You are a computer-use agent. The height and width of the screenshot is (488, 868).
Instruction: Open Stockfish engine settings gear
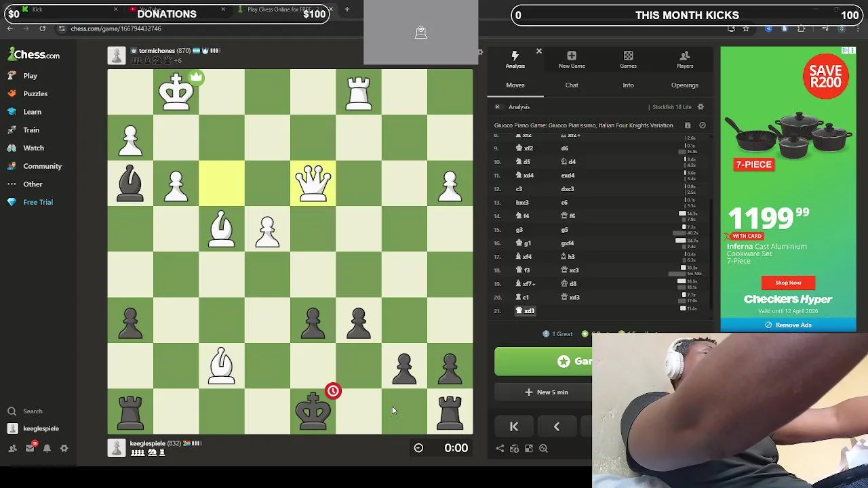pyautogui.click(x=701, y=107)
